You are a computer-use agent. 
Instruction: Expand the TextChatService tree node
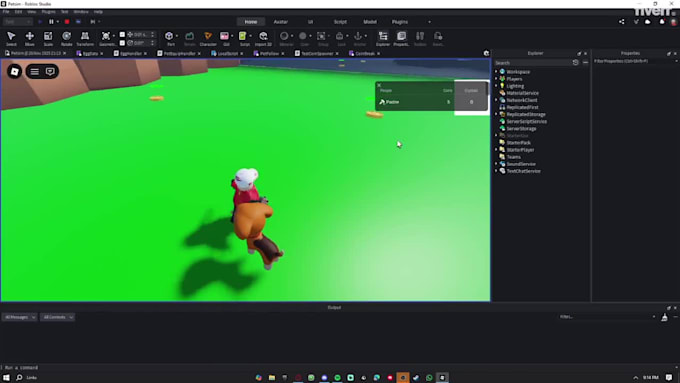pyautogui.click(x=496, y=171)
